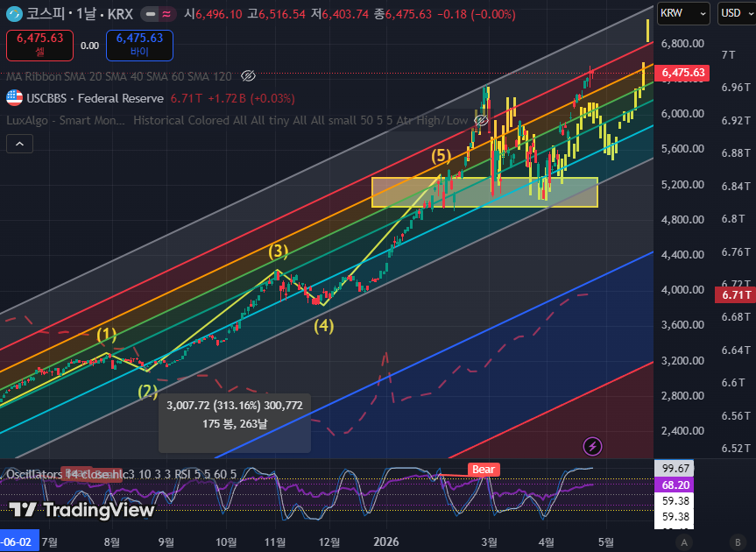This screenshot has height=552, width=756.
Task: Click the 코스피 · 1날 · KRX title
Action: 80,14
